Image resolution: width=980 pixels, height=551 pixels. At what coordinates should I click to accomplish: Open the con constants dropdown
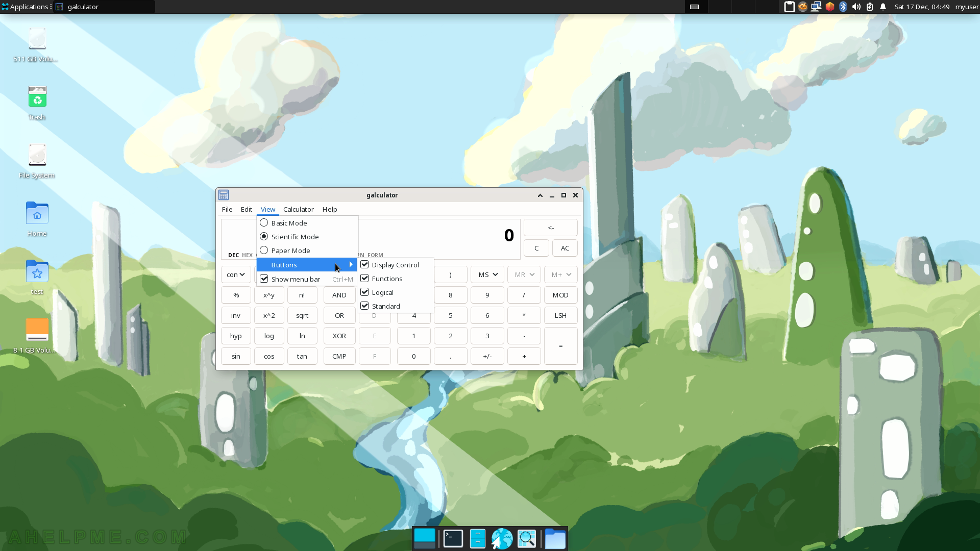pyautogui.click(x=236, y=274)
